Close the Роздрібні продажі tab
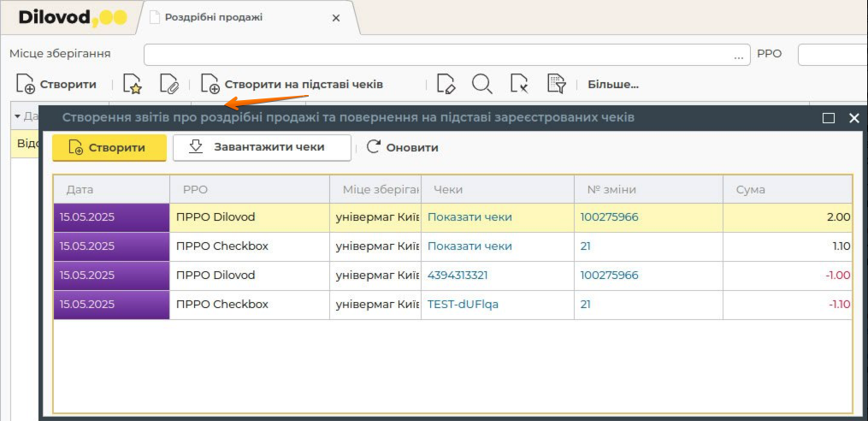This screenshot has height=421, width=868. [335, 18]
